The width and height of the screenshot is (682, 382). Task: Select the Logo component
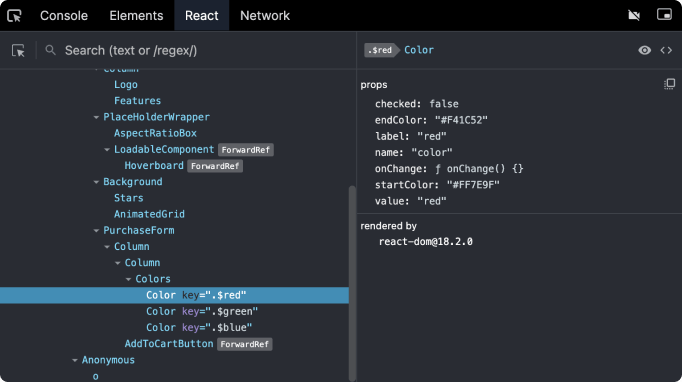[x=126, y=85]
